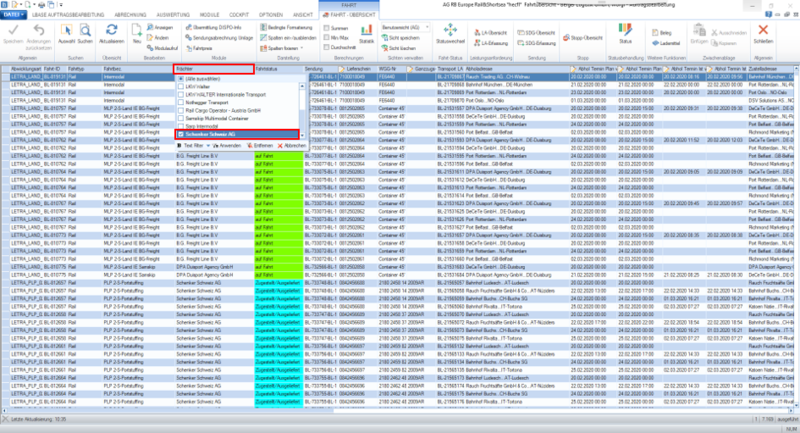Open the Stopp-Übersicht icon

(x=583, y=38)
